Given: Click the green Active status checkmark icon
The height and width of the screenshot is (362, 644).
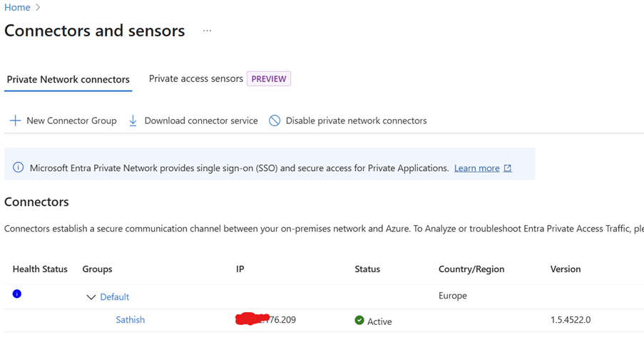Looking at the screenshot, I should tap(359, 321).
